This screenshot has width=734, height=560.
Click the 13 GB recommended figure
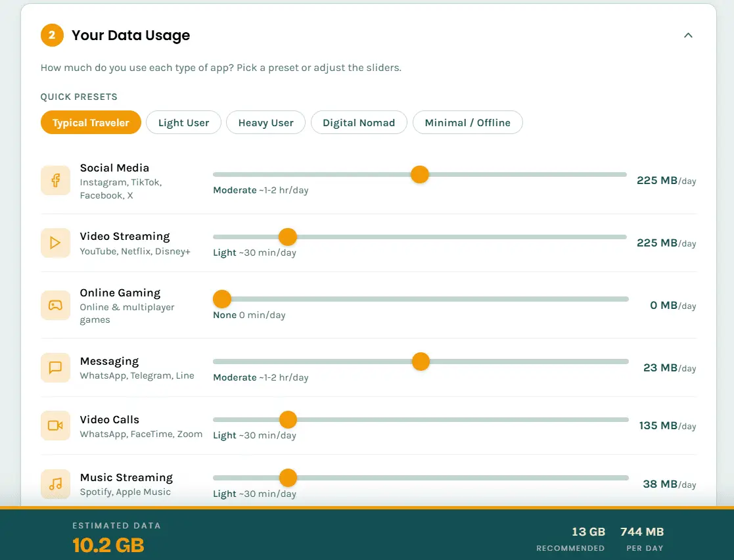coord(588,532)
